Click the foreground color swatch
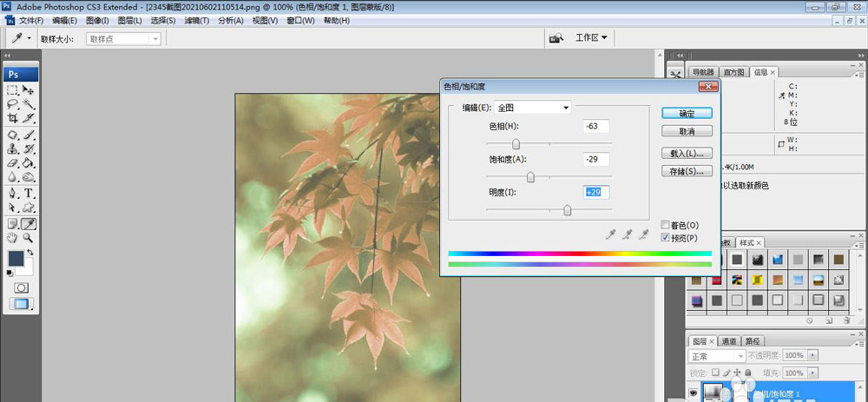868x402 pixels. coord(16,258)
